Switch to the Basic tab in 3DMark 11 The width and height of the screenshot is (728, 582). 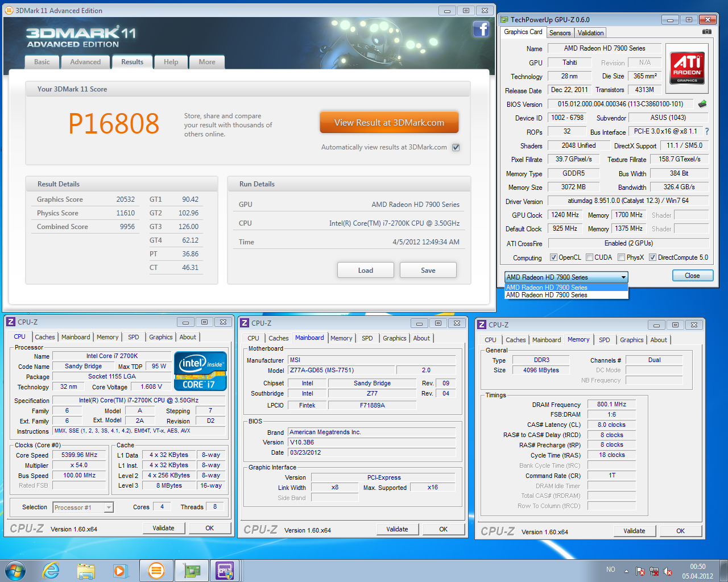point(42,62)
